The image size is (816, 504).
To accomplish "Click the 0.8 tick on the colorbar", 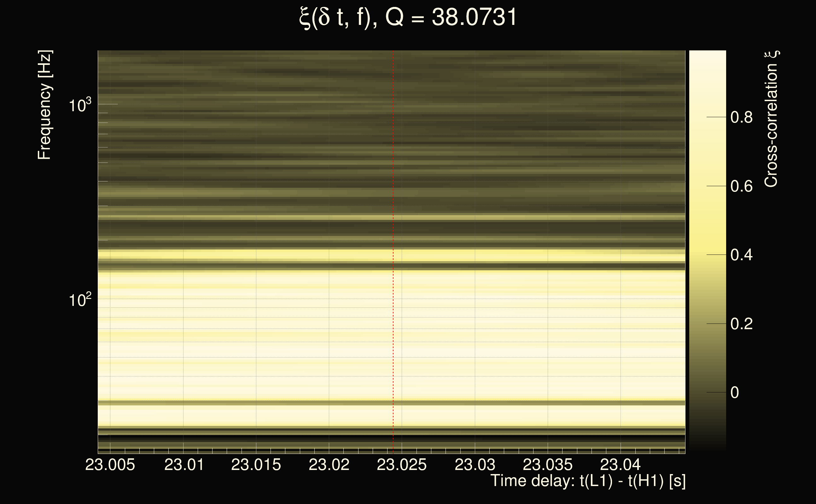I will pos(741,117).
